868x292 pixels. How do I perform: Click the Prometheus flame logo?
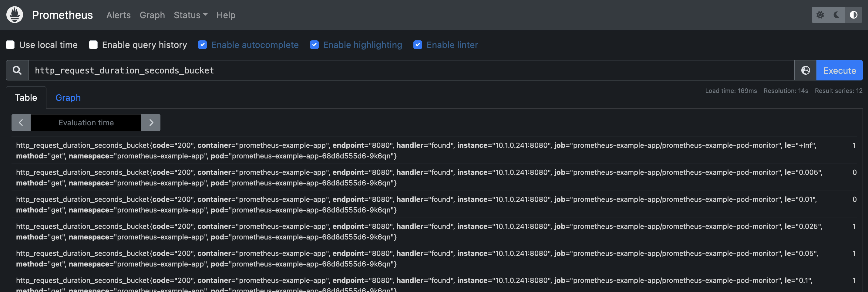15,15
